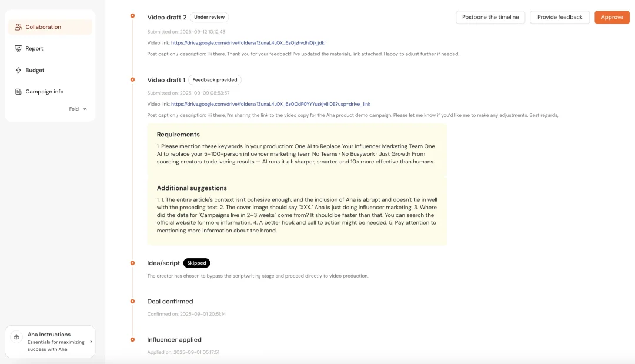Click the Skipped status badge
635x364 pixels.
click(x=196, y=263)
